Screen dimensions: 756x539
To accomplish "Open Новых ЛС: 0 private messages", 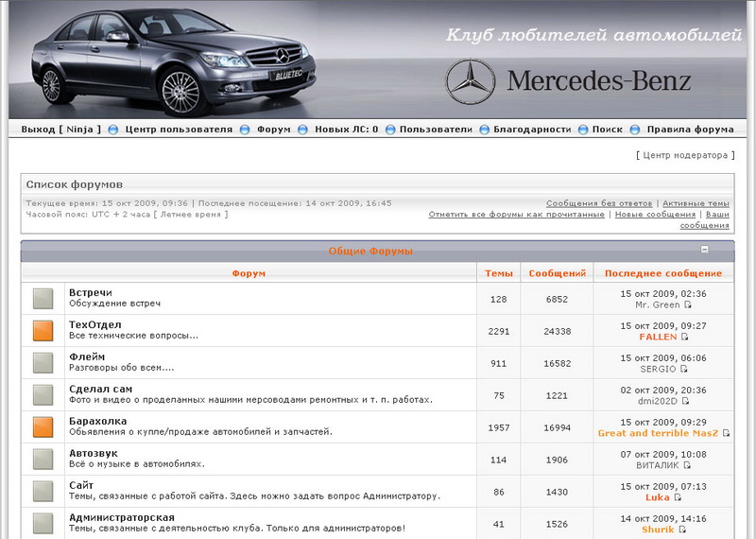I will (347, 130).
